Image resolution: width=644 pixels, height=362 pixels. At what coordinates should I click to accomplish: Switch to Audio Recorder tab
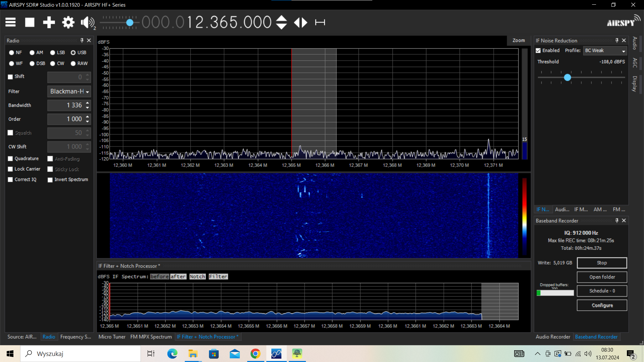[x=553, y=337]
